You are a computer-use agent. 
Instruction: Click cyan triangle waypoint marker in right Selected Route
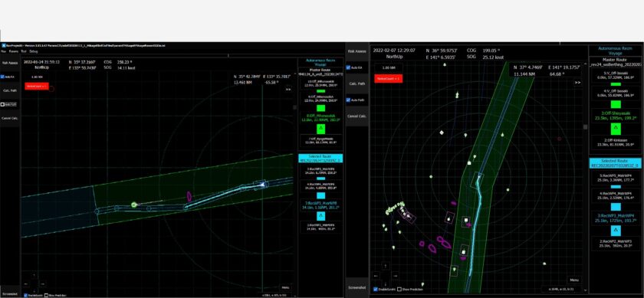tap(615, 231)
